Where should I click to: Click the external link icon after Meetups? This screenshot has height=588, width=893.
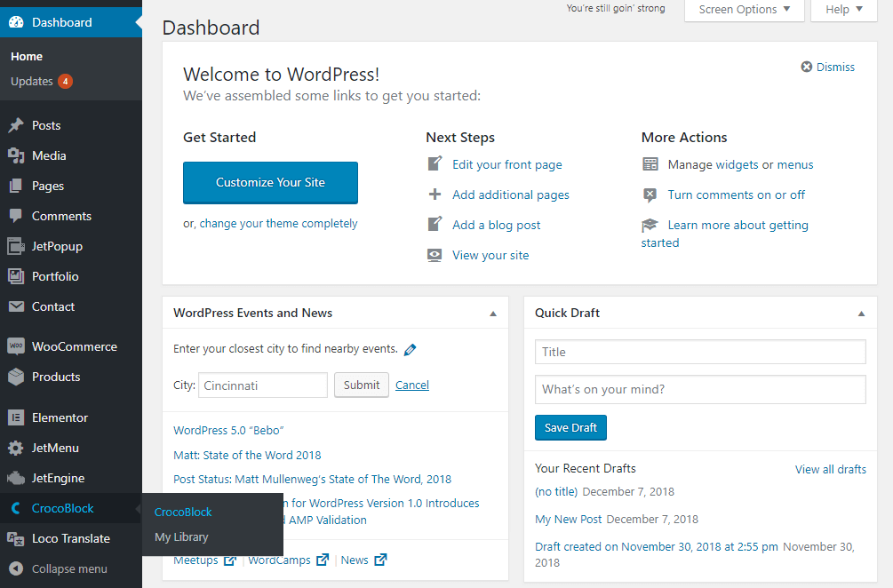pos(229,560)
